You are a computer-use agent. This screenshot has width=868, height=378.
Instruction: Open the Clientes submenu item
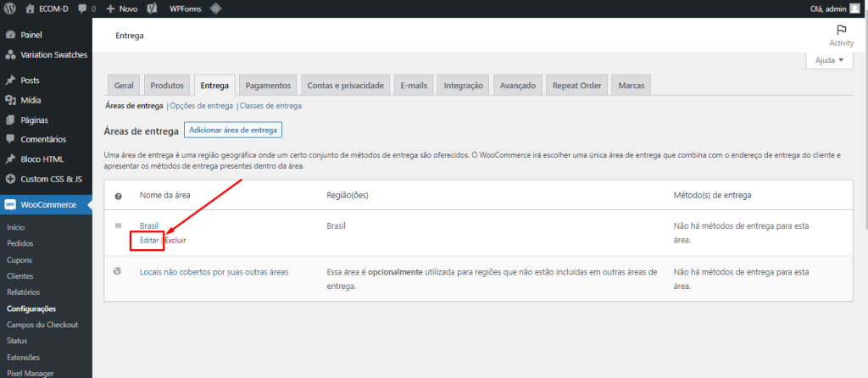tap(20, 276)
